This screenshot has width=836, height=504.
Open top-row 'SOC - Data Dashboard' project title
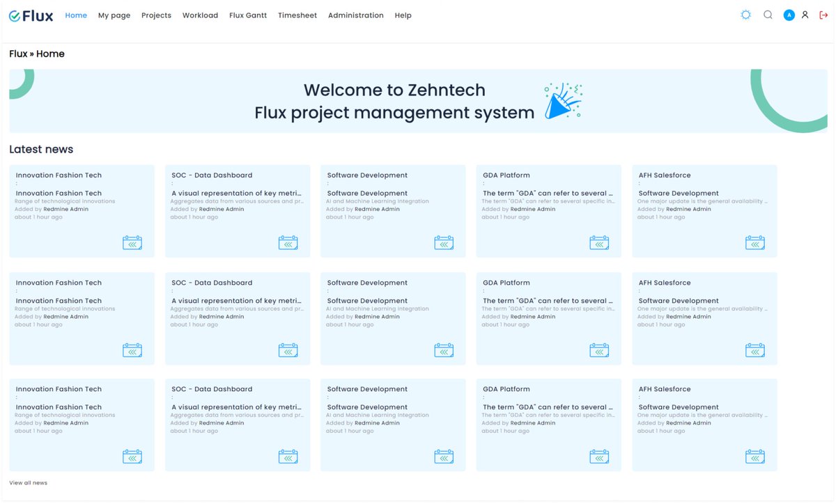point(212,175)
